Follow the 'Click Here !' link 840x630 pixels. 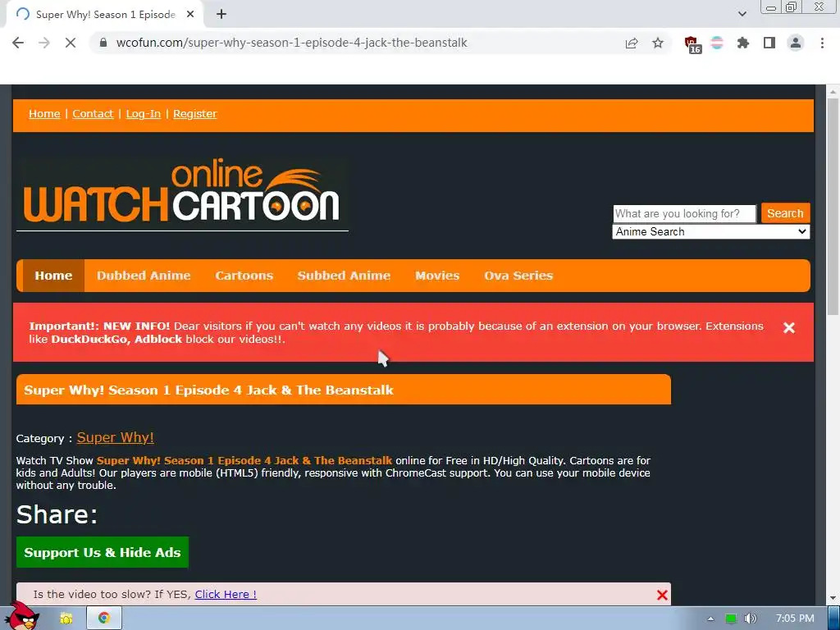tap(226, 595)
